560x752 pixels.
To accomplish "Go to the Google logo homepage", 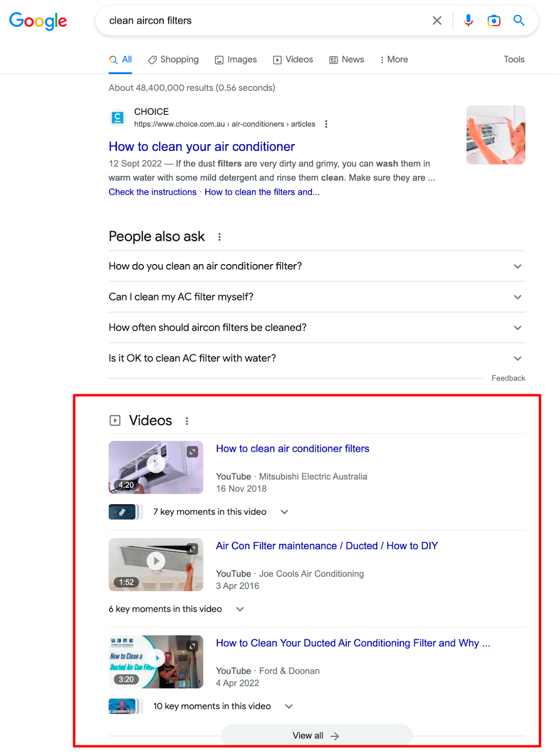I will tap(38, 21).
